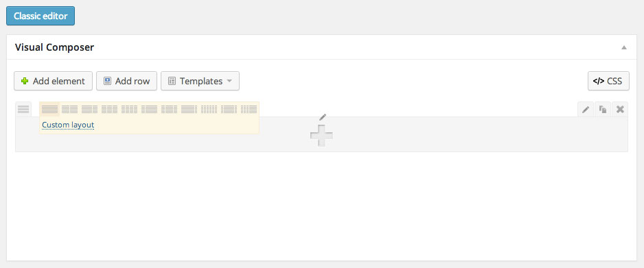
Task: Open the Templates dropdown
Action: (200, 81)
